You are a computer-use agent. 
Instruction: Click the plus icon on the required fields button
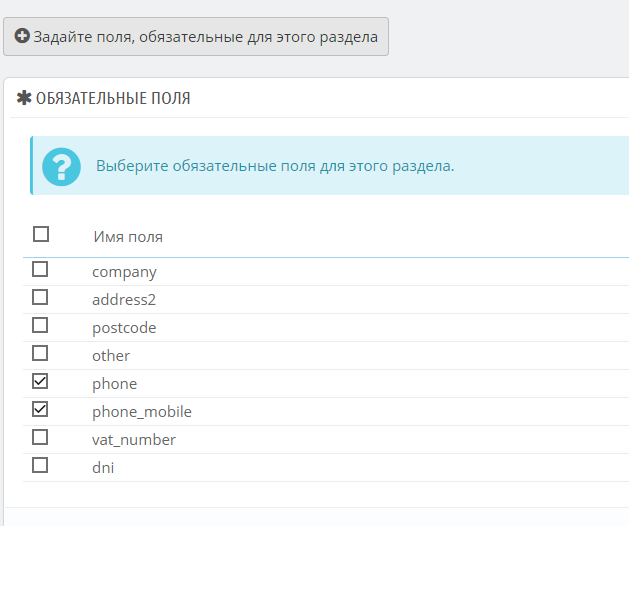tap(22, 37)
